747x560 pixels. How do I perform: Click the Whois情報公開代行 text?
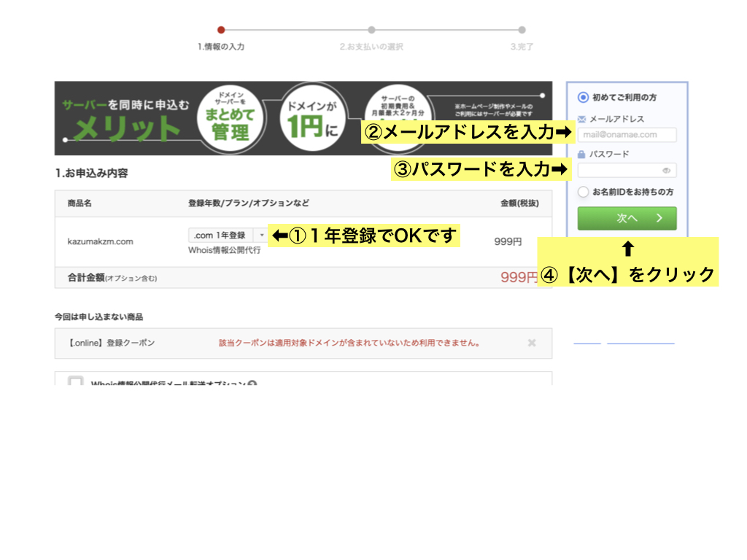tap(225, 251)
